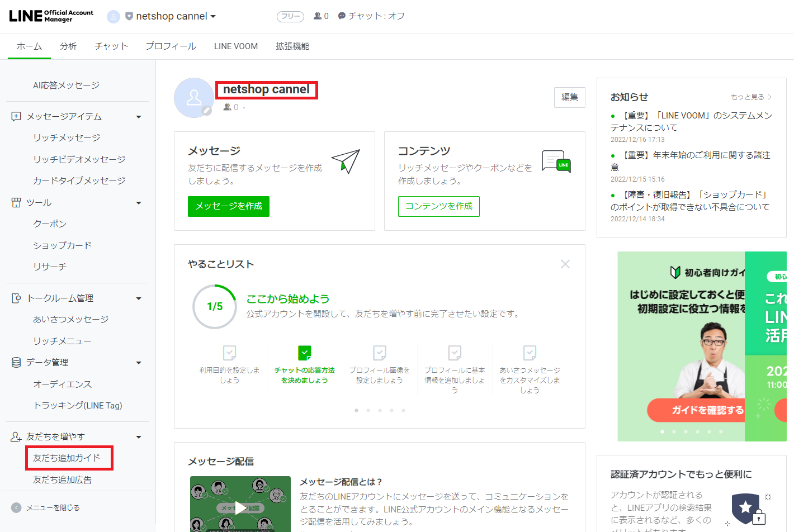The image size is (794, 532).
Task: Collapse the トークルーム管理 section arrow
Action: [139, 298]
